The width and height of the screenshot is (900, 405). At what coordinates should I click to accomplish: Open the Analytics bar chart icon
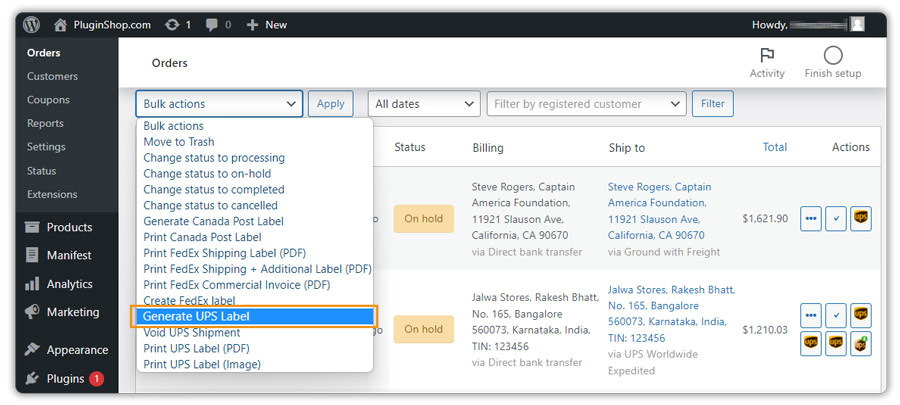pyautogui.click(x=32, y=284)
